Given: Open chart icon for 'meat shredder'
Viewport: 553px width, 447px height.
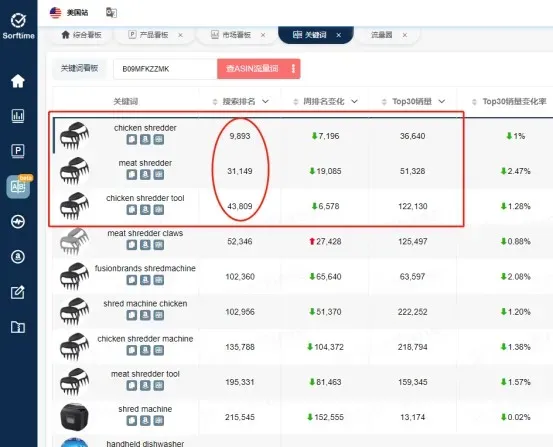Looking at the screenshot, I should tap(159, 174).
